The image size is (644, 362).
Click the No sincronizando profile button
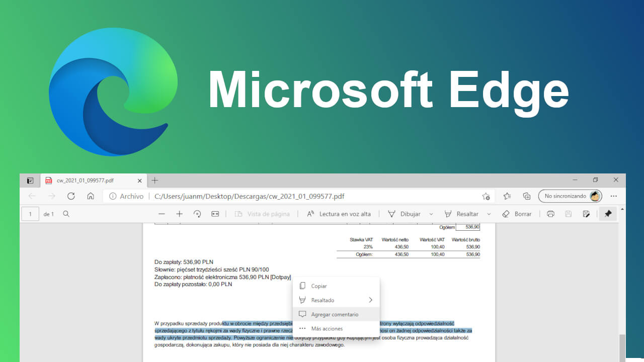click(571, 196)
